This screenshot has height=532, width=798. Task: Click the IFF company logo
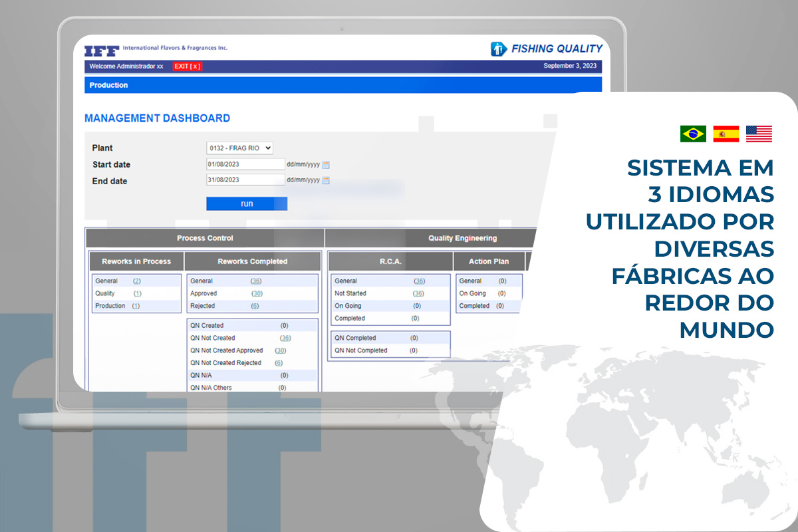click(102, 50)
